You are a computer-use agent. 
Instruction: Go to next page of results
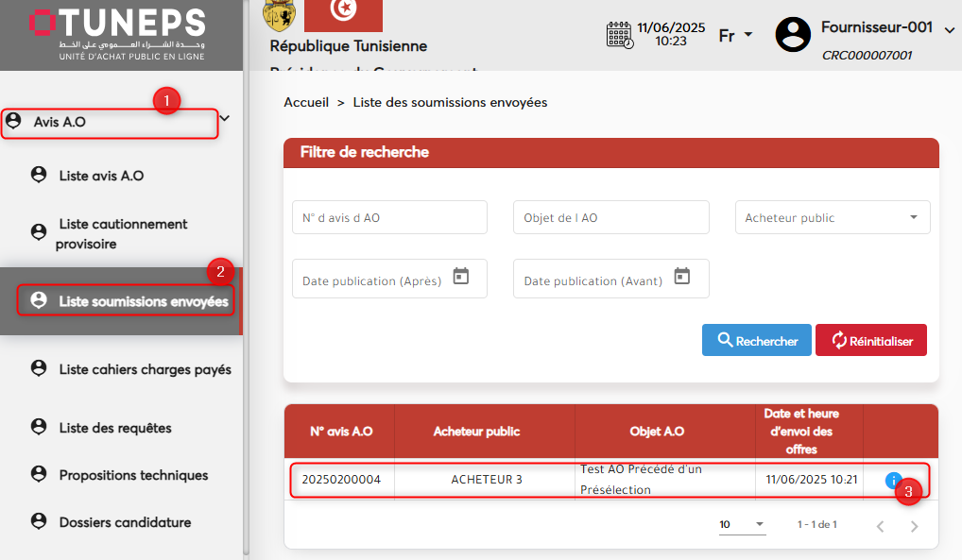(914, 525)
